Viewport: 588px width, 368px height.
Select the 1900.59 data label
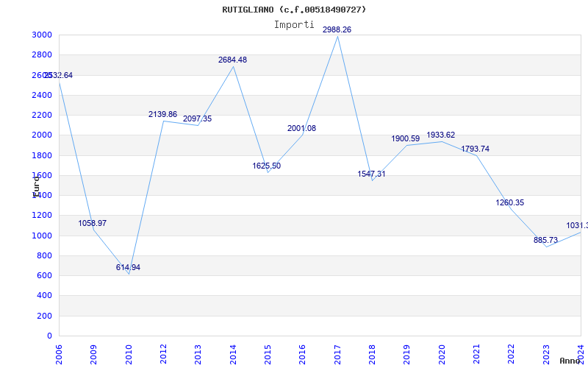(406, 138)
